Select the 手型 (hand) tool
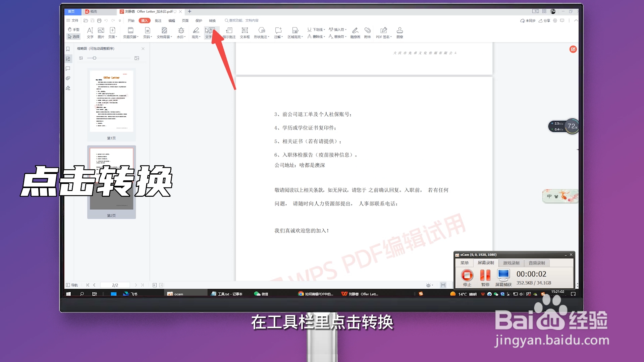Image resolution: width=644 pixels, height=362 pixels. [74, 29]
